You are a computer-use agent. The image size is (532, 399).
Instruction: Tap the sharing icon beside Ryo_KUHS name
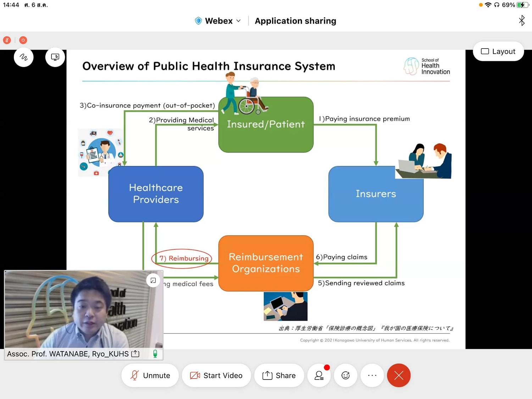coord(135,354)
